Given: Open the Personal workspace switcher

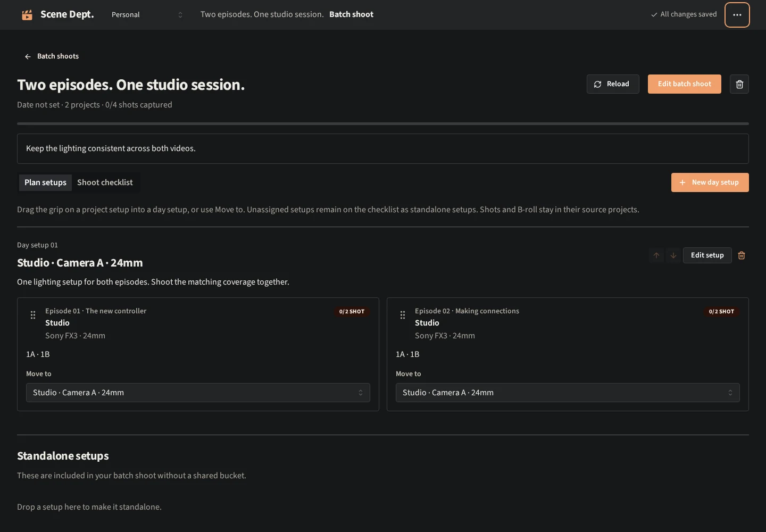Looking at the screenshot, I should (147, 15).
